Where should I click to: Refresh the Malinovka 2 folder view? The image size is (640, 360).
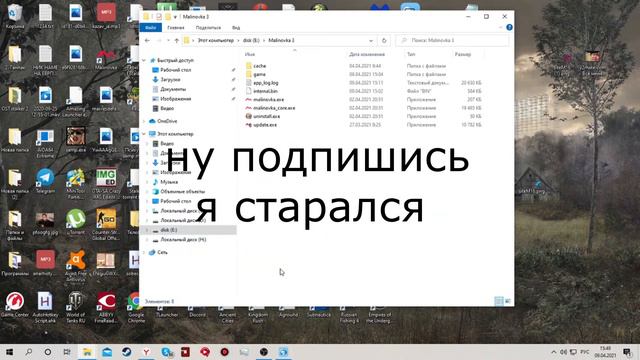click(384, 40)
